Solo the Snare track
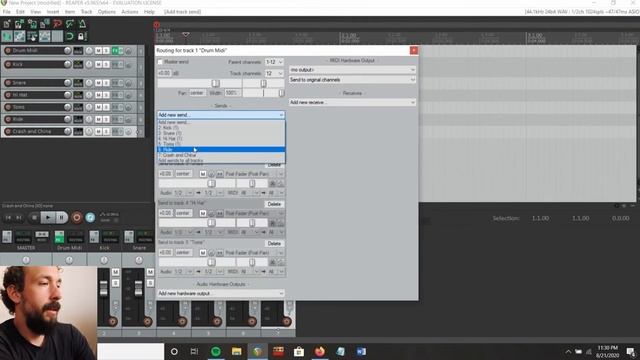Image resolution: width=640 pixels, height=360 pixels. coord(106,83)
